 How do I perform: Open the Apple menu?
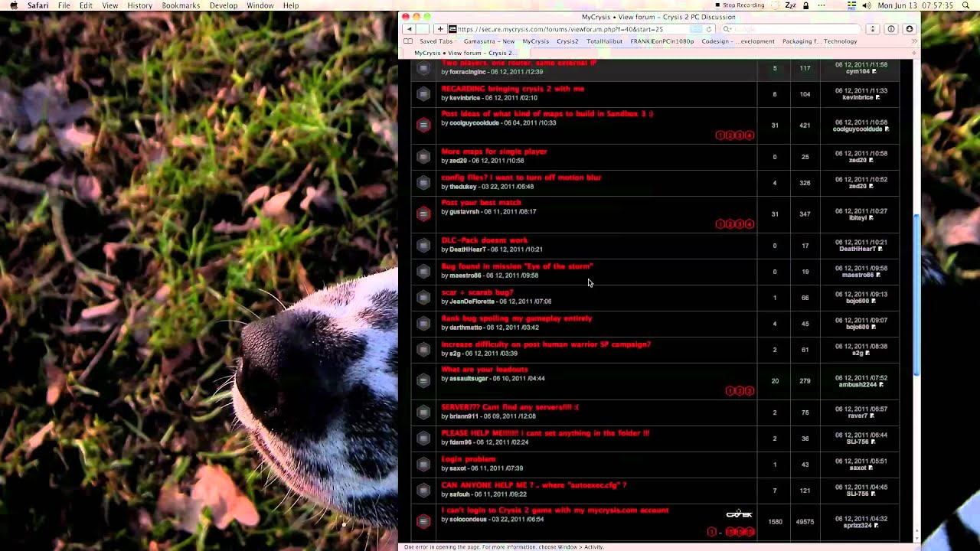pyautogui.click(x=13, y=5)
